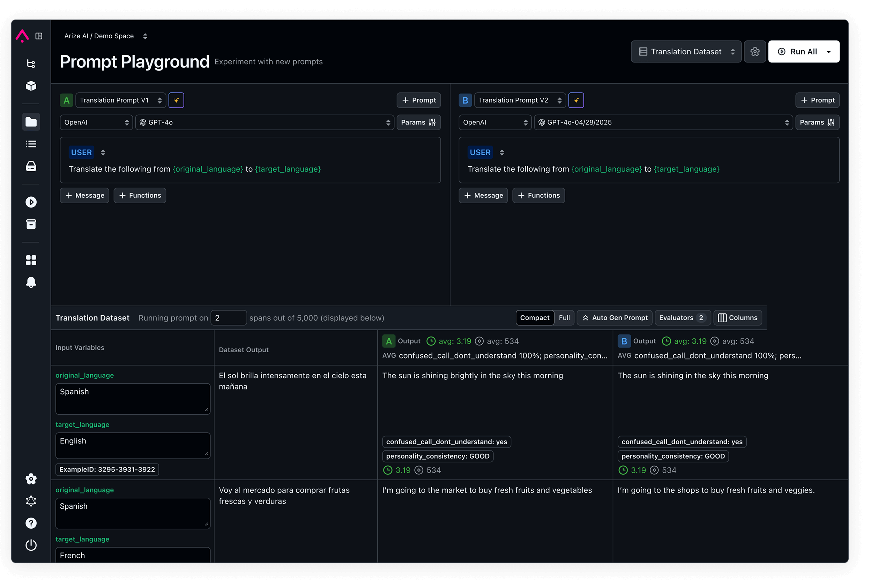Click + Prompt button in panel A
This screenshot has width=871, height=588.
(419, 100)
